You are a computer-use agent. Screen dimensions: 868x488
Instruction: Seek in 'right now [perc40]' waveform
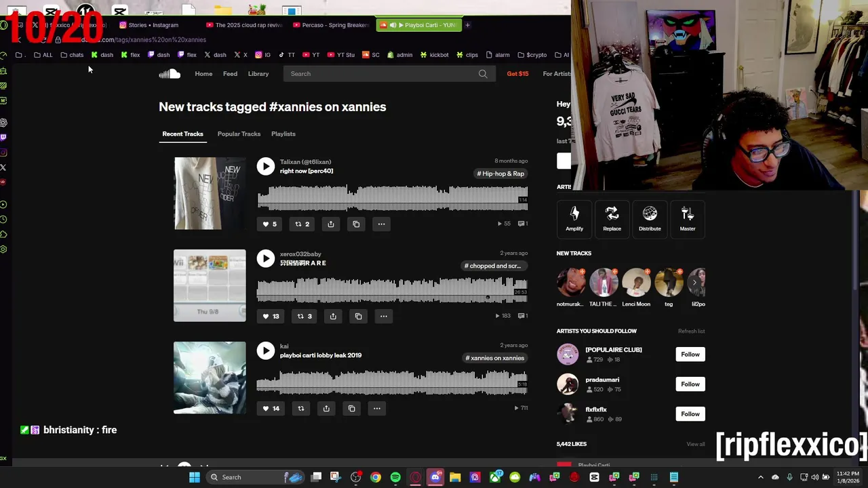tap(392, 197)
